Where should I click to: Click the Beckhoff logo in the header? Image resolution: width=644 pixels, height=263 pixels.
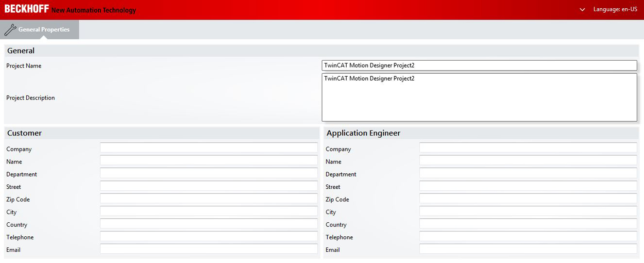click(27, 9)
